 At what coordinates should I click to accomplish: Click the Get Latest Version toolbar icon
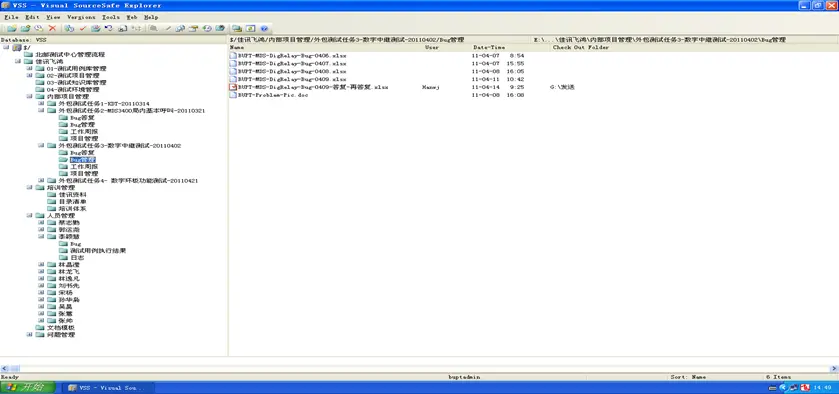[69, 28]
